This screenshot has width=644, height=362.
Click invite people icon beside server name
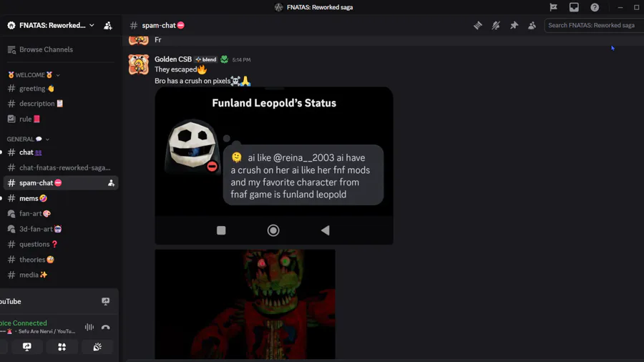[108, 26]
